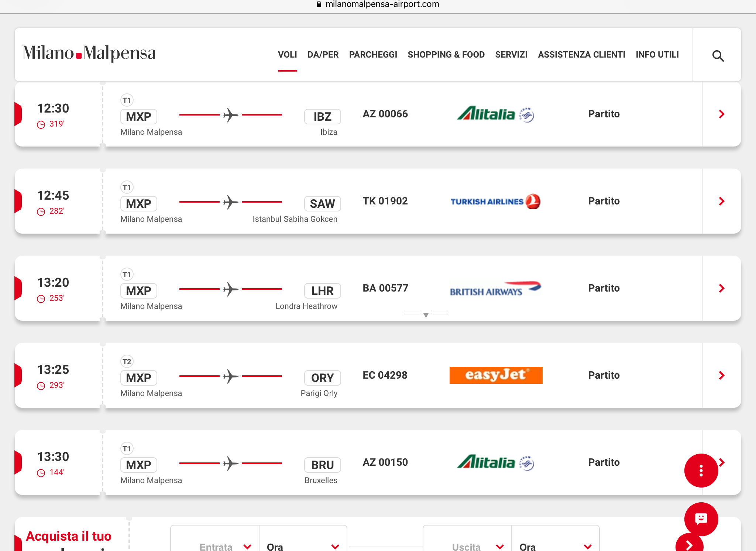Open the search magnifier icon

point(718,56)
